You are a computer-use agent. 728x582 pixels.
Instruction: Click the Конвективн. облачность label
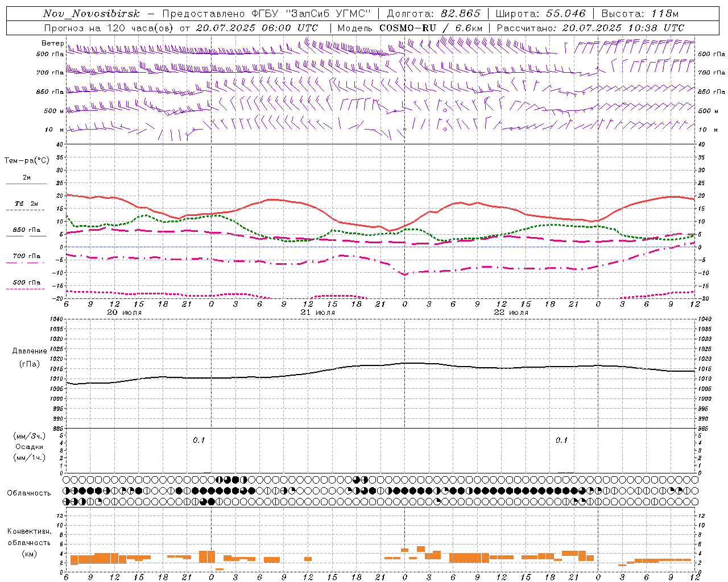point(29,537)
